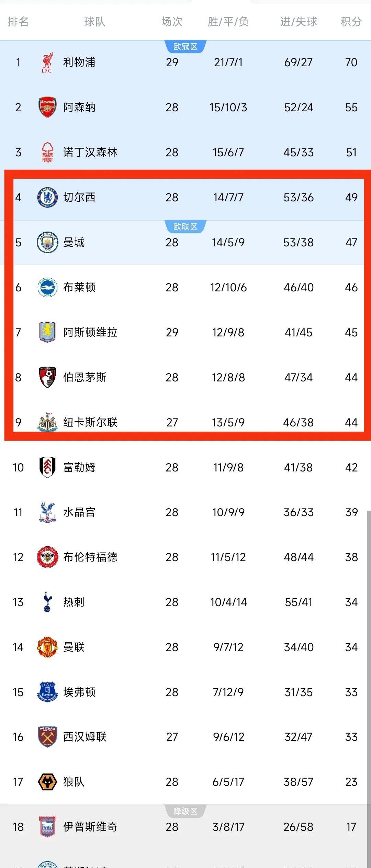Tap the 欧冠区 zone label
The width and height of the screenshot is (371, 868).
[185, 47]
